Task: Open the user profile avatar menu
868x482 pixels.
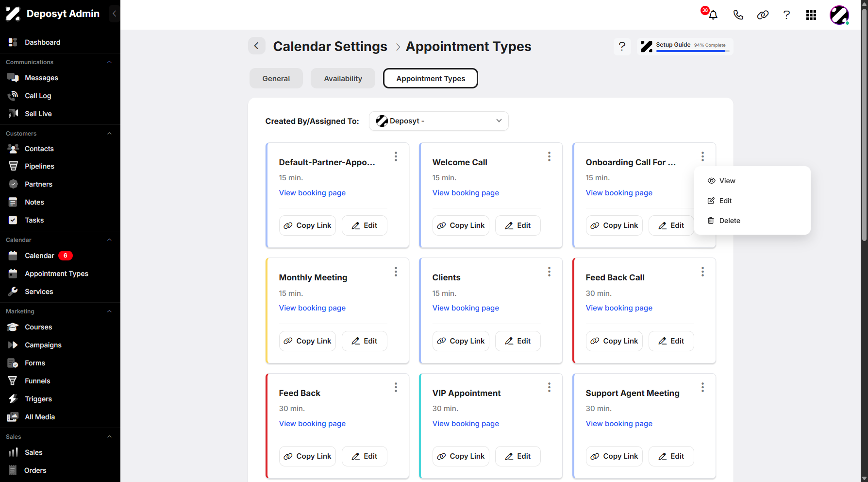Action: (839, 15)
